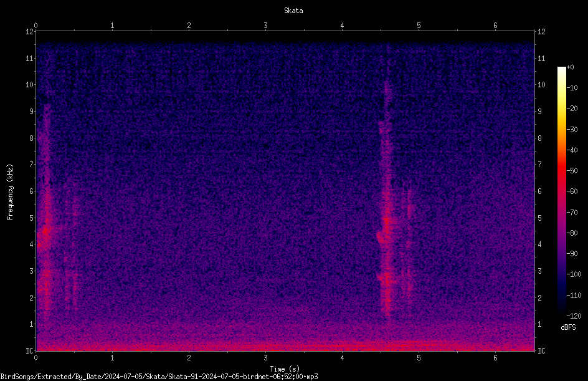Click the "5" tick on the left frequency axis
The height and width of the screenshot is (381, 588).
(x=32, y=218)
